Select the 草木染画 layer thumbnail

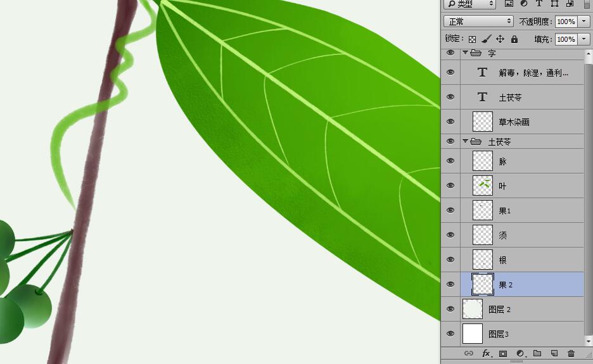483,122
